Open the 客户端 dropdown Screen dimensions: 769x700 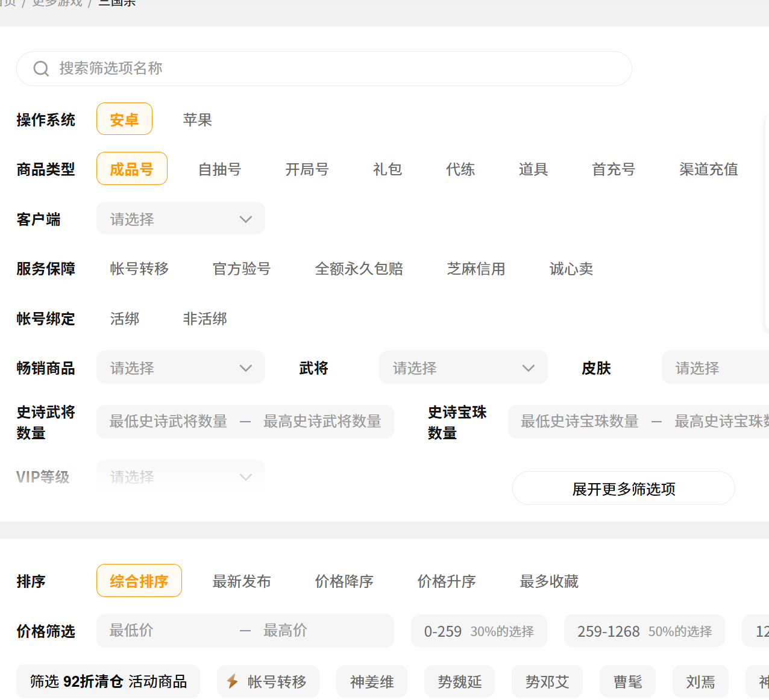[181, 219]
